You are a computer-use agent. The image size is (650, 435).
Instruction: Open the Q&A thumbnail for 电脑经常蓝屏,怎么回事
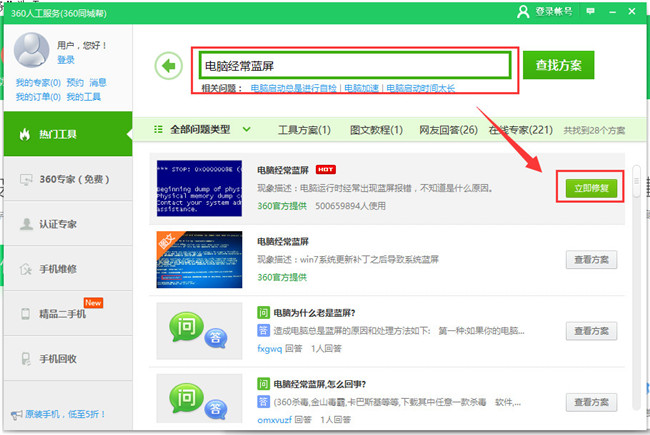[x=199, y=399]
